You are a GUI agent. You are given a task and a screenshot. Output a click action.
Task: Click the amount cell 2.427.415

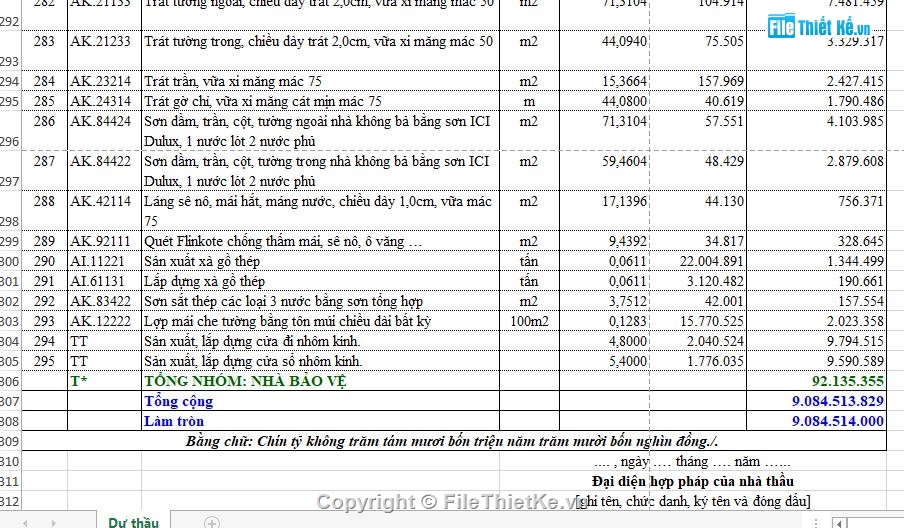[x=816, y=81]
